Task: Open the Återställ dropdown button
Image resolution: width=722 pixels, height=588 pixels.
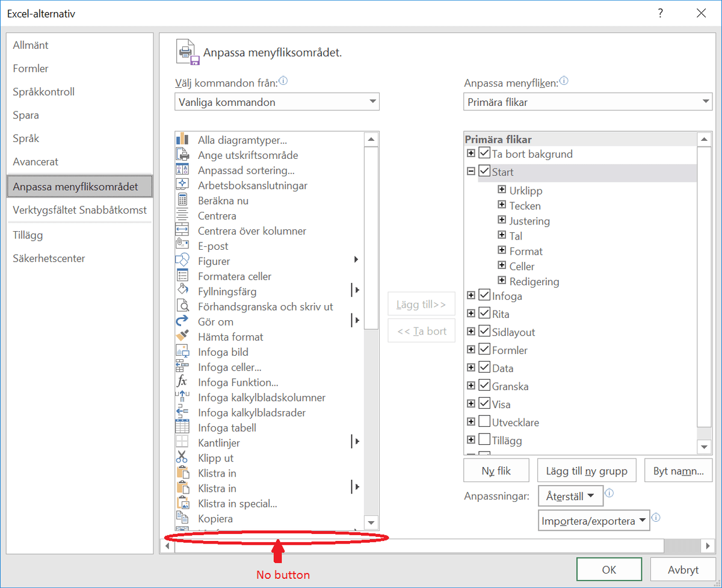Action: [570, 497]
